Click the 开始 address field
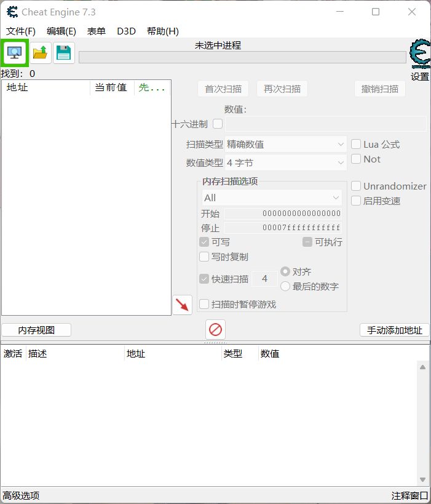Image resolution: width=431 pixels, height=504 pixels. pyautogui.click(x=283, y=214)
